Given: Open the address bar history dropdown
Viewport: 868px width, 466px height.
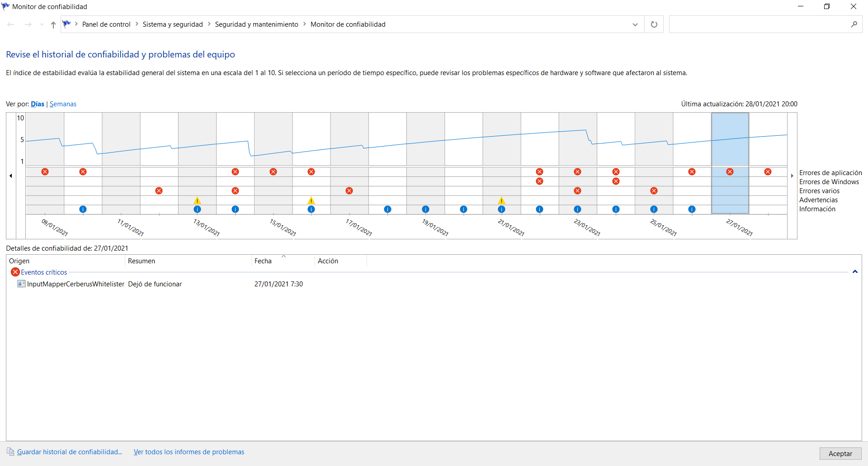Looking at the screenshot, I should [635, 24].
